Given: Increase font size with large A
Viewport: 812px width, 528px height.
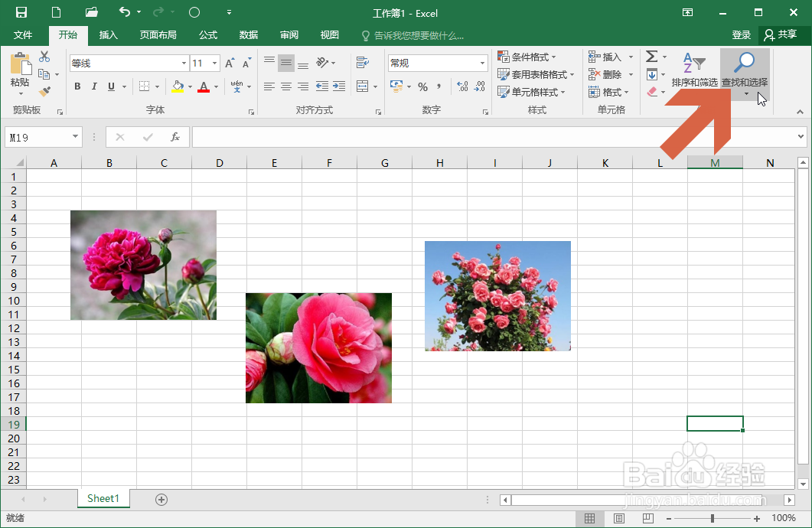Looking at the screenshot, I should [230, 64].
